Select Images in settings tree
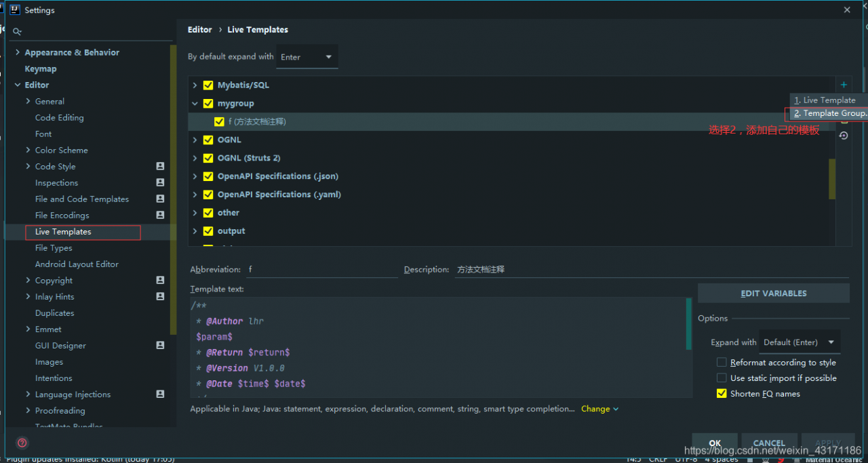 pos(49,362)
